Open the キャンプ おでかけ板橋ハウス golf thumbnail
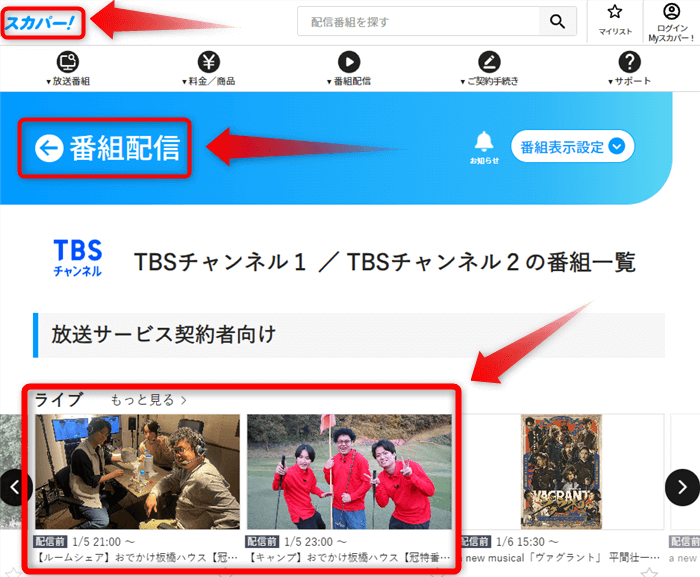The width and height of the screenshot is (700, 577). tap(349, 472)
